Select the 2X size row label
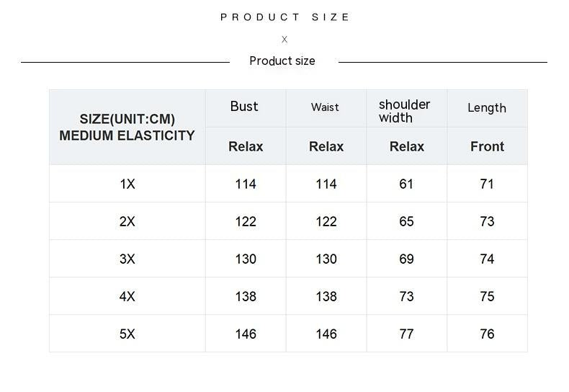The width and height of the screenshot is (569, 392). point(127,222)
